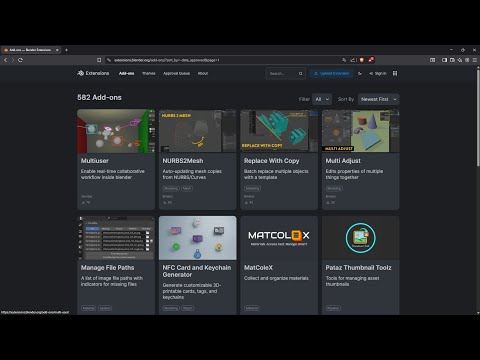Open the Multi Adjust preview image
Image resolution: width=480 pixels, height=360 pixels.
click(361, 131)
